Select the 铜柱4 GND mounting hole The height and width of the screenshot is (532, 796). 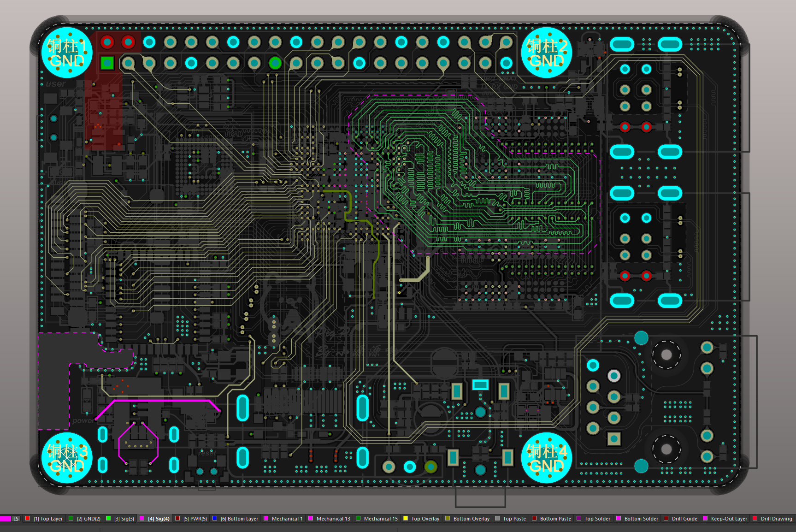pos(547,458)
